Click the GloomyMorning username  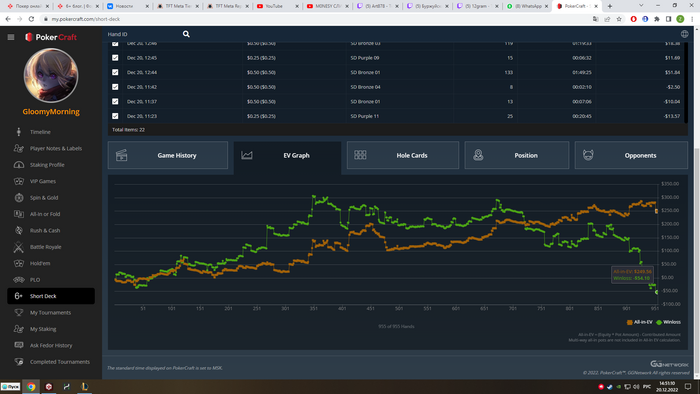tap(51, 112)
